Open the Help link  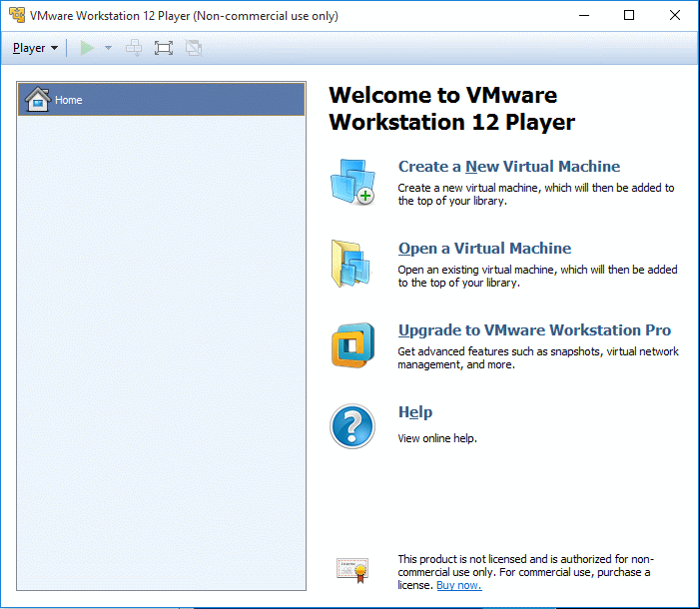tap(414, 412)
